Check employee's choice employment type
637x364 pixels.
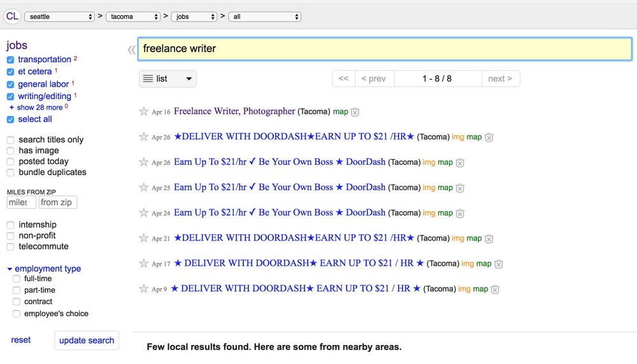[x=17, y=314]
